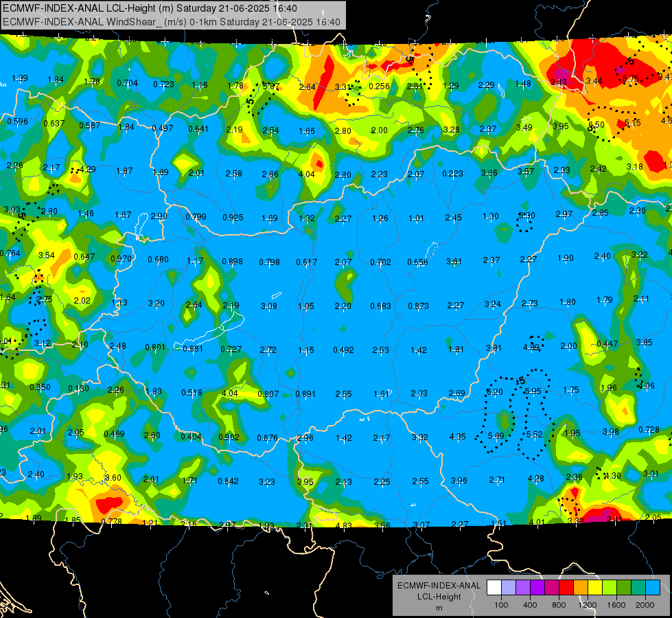Click wind shear value 0.656
Viewport: 672px width, 618px height.
(417, 262)
